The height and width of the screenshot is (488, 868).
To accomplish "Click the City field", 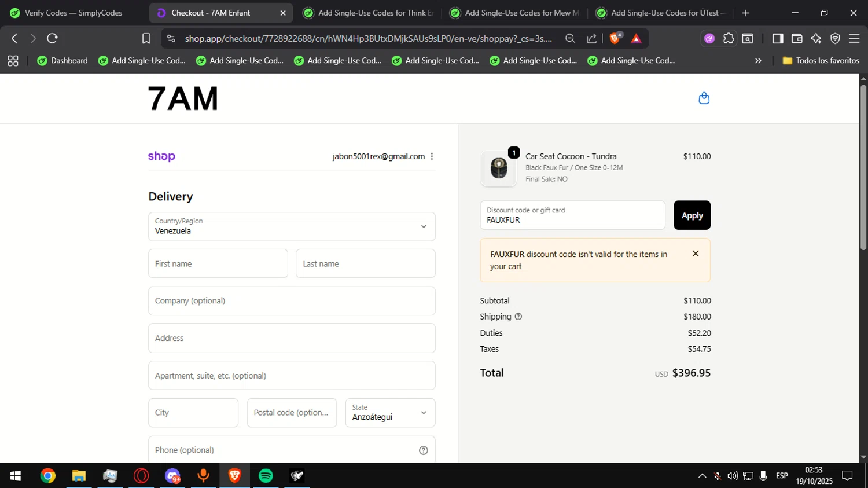I will point(193,413).
